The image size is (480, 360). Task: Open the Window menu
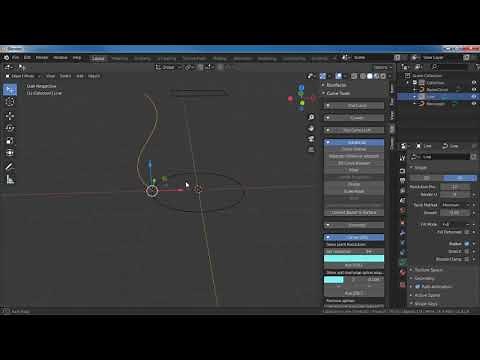(60, 57)
